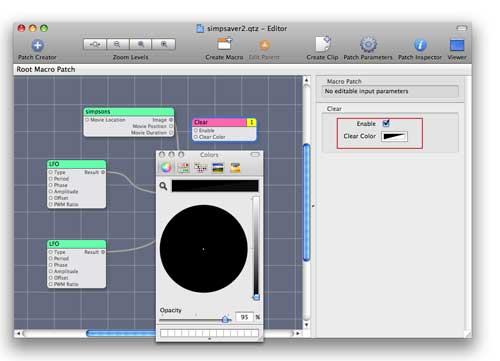Show the Viewer window
The width and height of the screenshot is (500, 361).
tap(457, 45)
